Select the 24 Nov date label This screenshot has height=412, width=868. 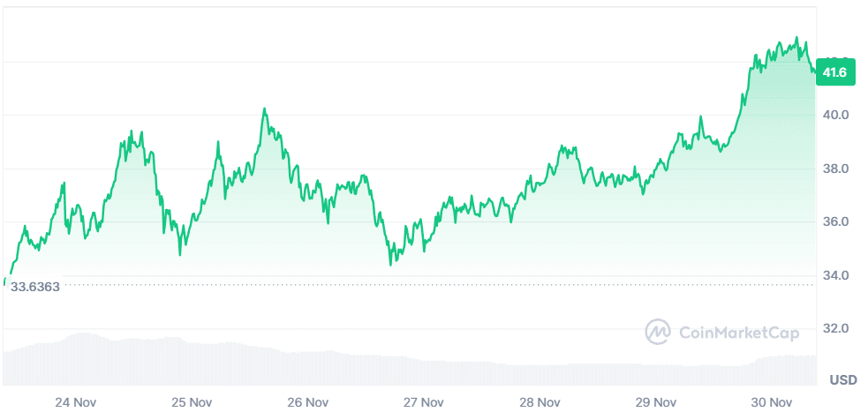[75, 402]
